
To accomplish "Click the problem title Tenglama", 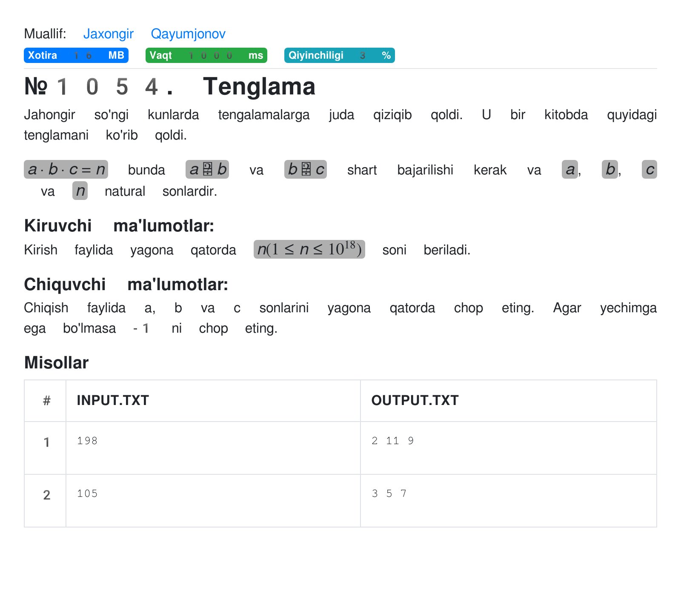I will click(x=259, y=86).
